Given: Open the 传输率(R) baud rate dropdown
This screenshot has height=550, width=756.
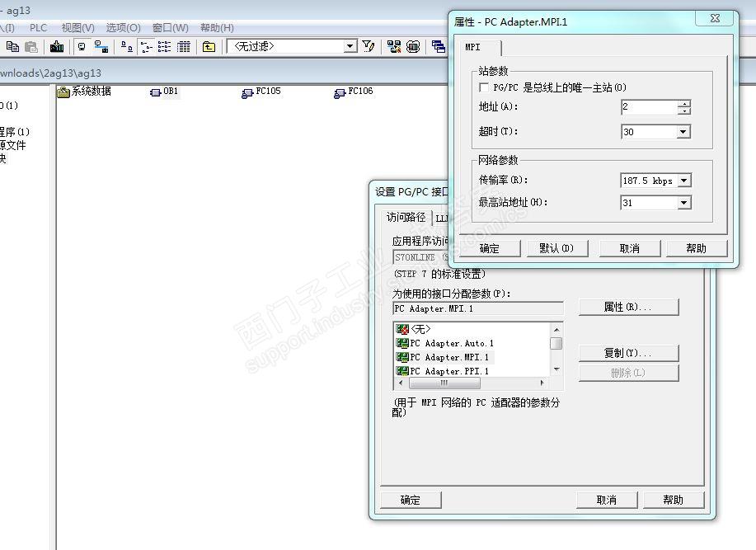Looking at the screenshot, I should click(x=683, y=181).
